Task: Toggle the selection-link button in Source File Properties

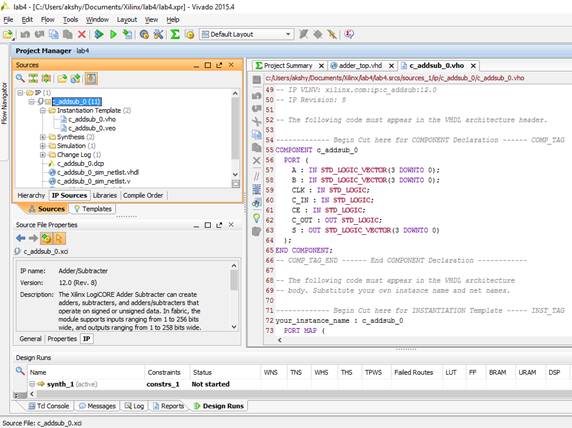Action: pos(59,238)
